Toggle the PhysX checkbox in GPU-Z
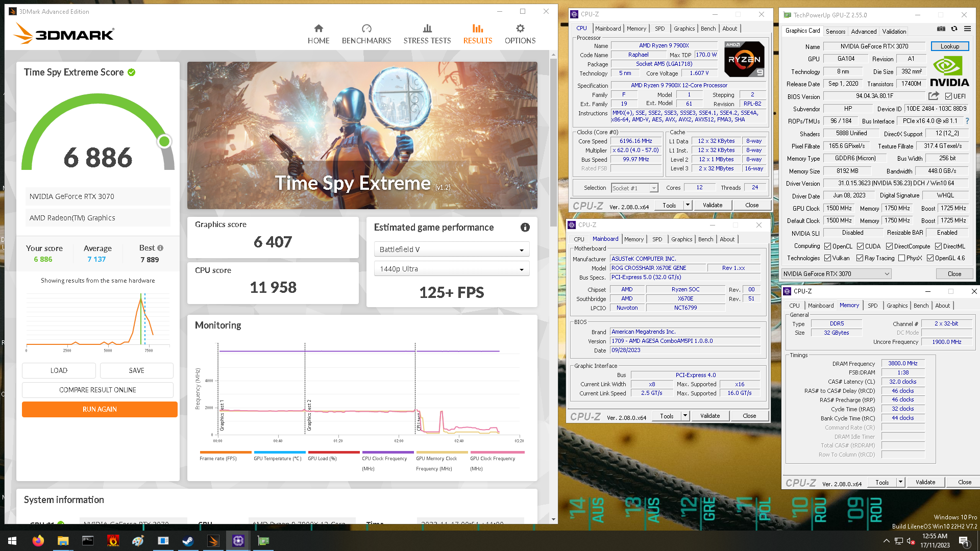980x551 pixels. pyautogui.click(x=902, y=258)
